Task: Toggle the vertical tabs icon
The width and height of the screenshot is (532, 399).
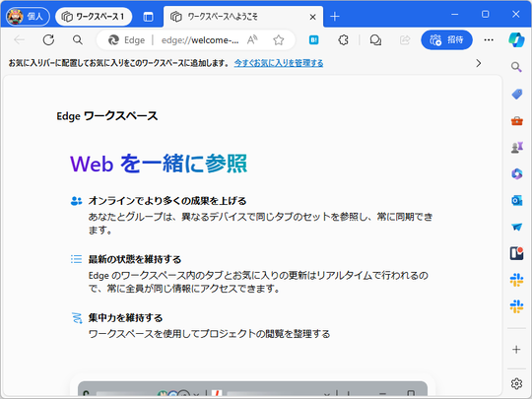Action: [x=148, y=17]
